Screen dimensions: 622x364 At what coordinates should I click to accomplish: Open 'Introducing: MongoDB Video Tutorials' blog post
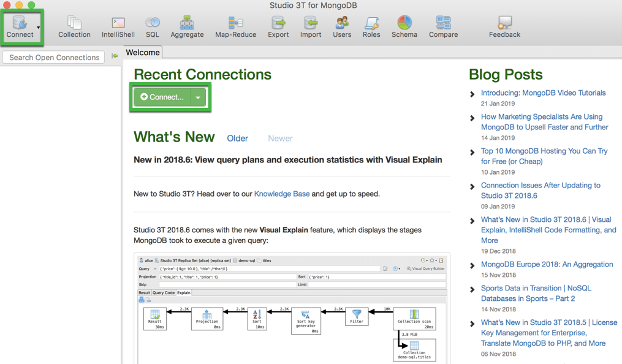[543, 93]
